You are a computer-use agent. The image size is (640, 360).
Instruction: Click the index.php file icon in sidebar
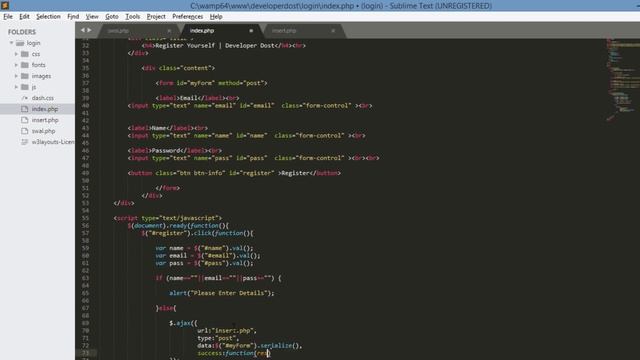[25, 109]
